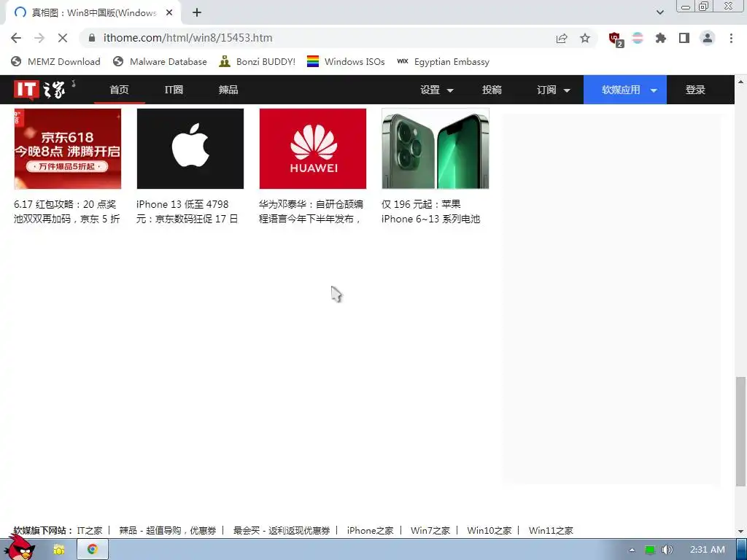Open the Extensions puzzle icon
The width and height of the screenshot is (747, 560).
(x=661, y=38)
